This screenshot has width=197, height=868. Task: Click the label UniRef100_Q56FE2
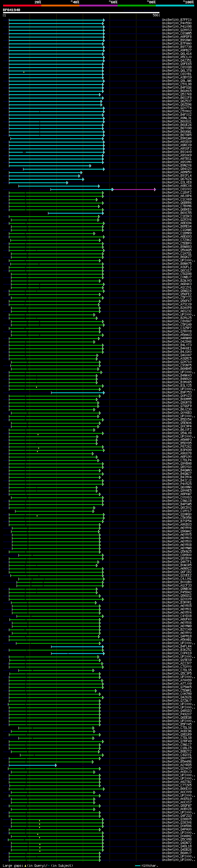(177, 294)
